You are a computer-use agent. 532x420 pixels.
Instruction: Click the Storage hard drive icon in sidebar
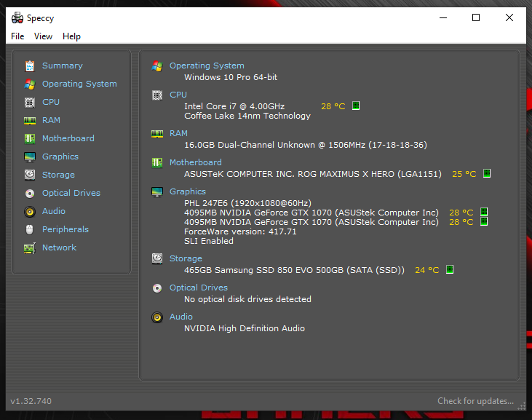coord(30,175)
